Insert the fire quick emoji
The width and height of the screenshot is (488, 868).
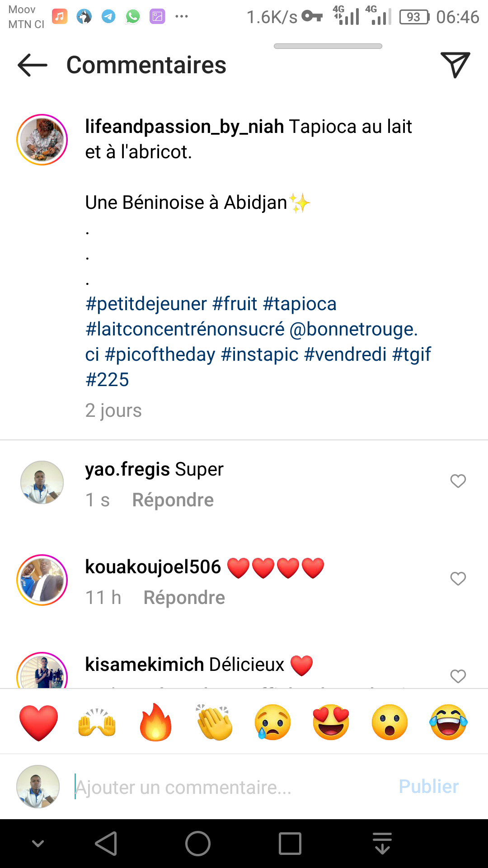click(x=156, y=722)
